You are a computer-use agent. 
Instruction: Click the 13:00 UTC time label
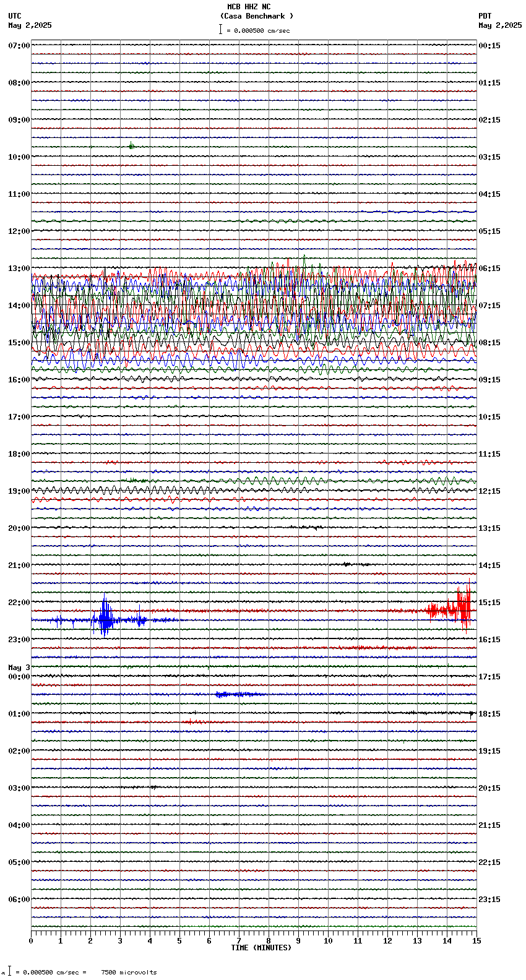pyautogui.click(x=19, y=269)
